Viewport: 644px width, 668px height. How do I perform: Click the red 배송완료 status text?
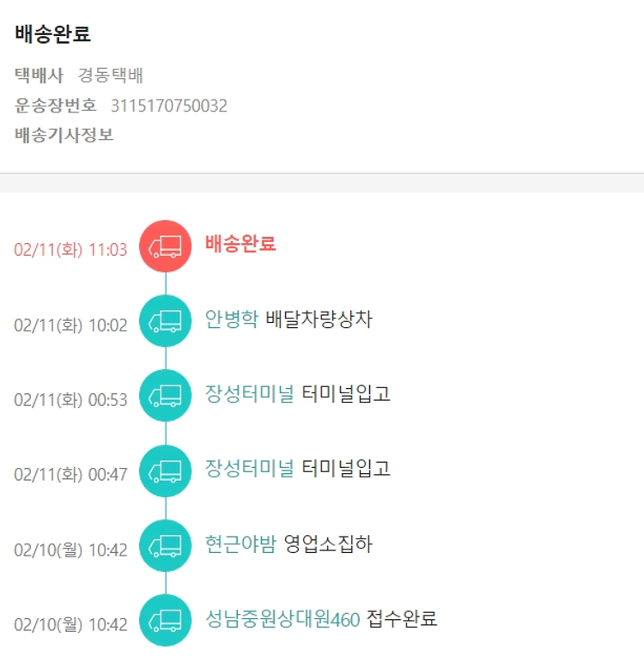240,244
